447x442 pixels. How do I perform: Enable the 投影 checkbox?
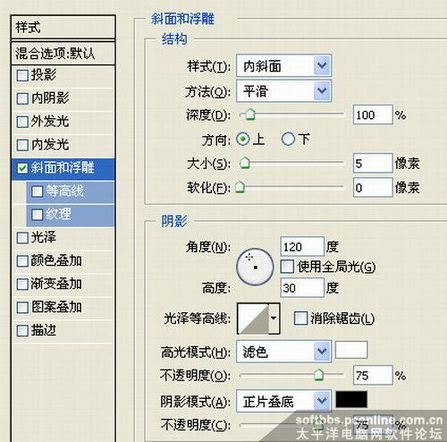tap(22, 75)
